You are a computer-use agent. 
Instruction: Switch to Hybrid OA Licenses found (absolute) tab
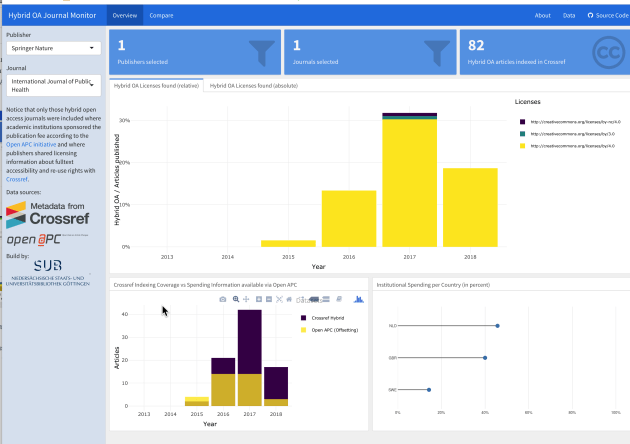tap(254, 86)
